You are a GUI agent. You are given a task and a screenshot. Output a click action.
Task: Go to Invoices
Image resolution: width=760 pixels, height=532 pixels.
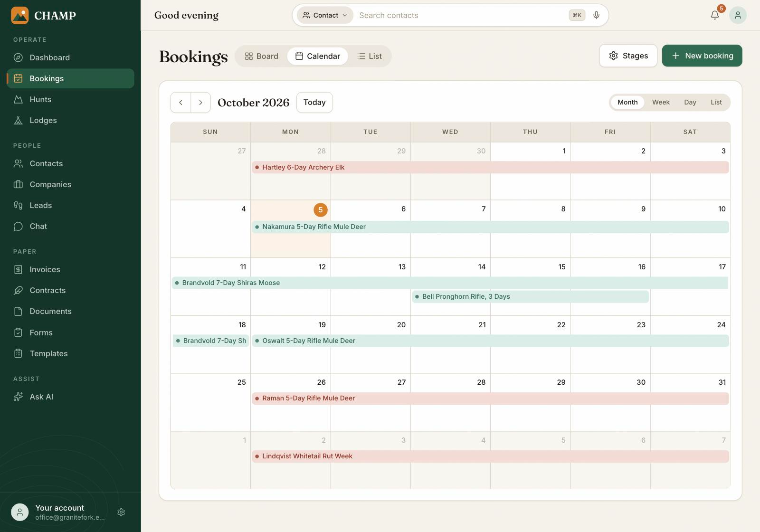[x=70, y=269]
